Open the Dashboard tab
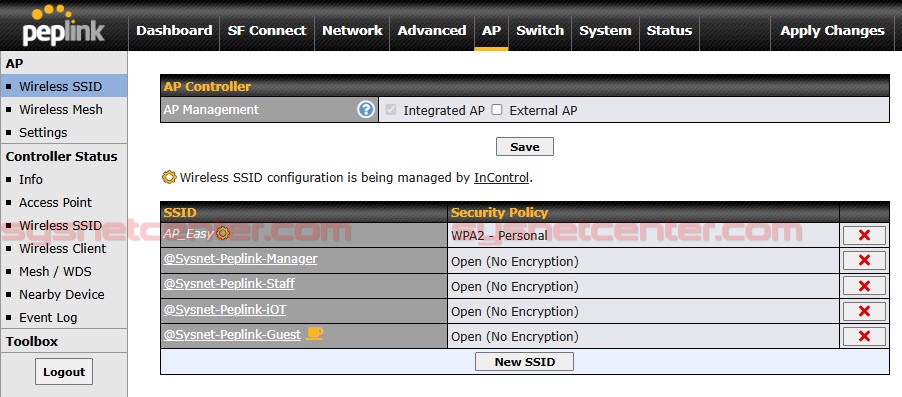The width and height of the screenshot is (902, 397). click(174, 30)
